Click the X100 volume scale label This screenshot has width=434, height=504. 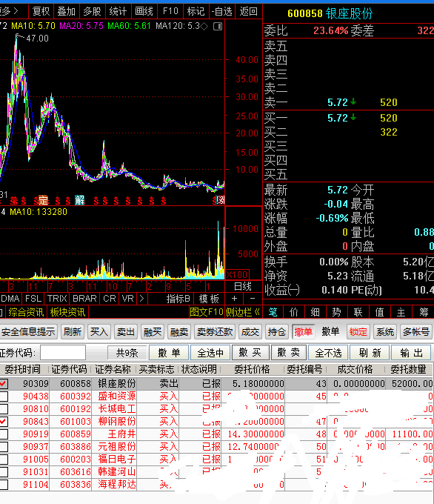(238, 274)
